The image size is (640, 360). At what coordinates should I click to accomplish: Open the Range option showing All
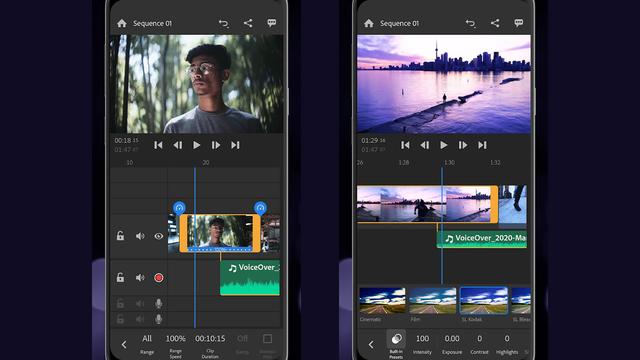coord(147,344)
